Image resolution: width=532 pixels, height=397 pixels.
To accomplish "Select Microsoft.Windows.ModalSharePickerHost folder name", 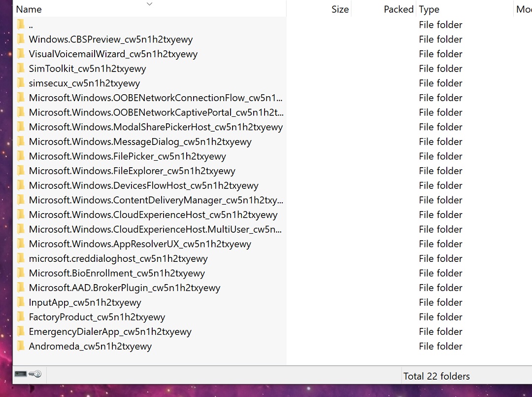I will click(156, 127).
